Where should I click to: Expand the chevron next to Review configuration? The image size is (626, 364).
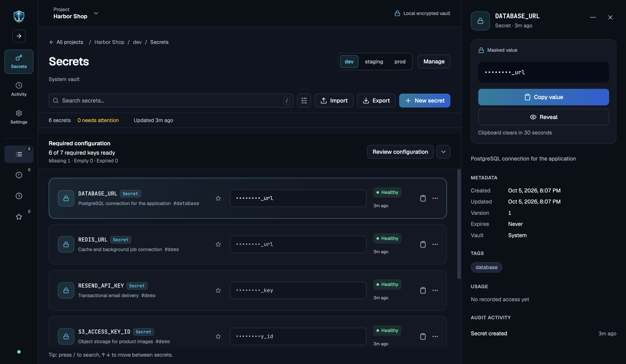click(x=443, y=152)
